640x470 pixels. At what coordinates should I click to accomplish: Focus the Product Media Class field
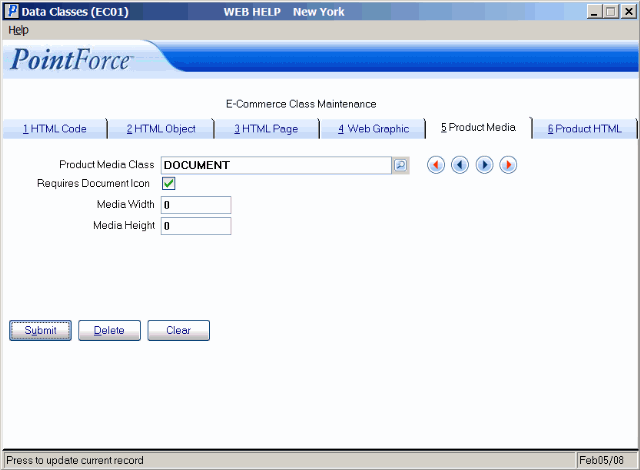coord(276,165)
